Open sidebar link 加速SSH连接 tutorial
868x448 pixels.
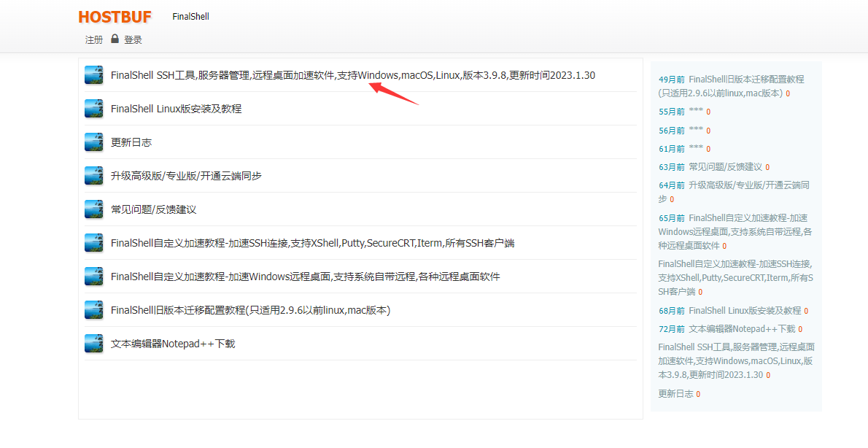(736, 277)
